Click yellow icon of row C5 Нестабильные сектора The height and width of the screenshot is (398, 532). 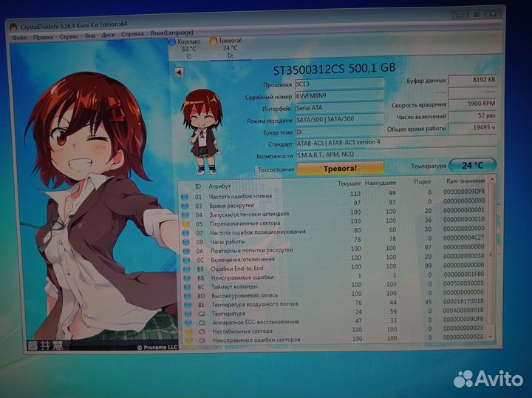189,331
